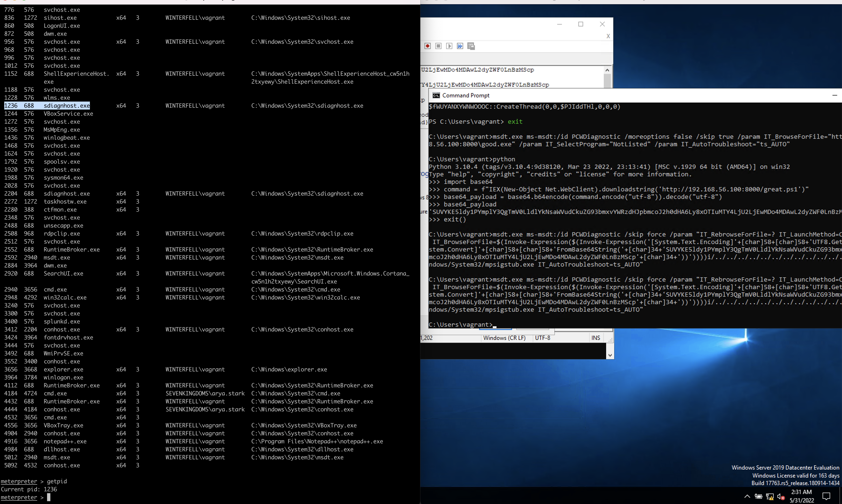
Task: Click Command Prompt title bar icon
Action: (x=436, y=95)
